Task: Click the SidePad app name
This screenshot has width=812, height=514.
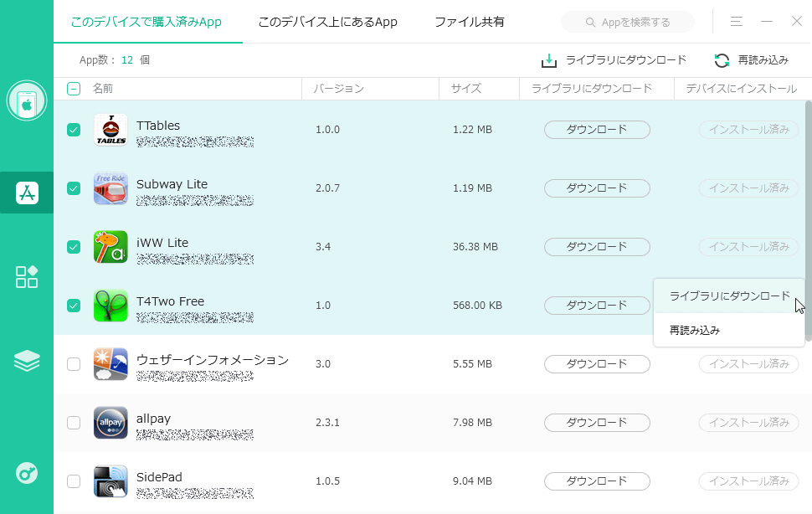Action: 159,477
